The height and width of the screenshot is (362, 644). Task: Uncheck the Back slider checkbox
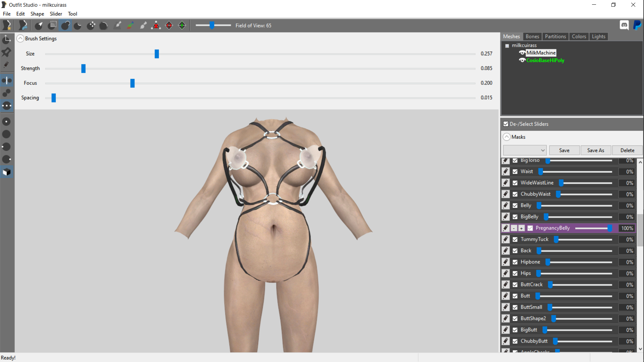tap(515, 251)
